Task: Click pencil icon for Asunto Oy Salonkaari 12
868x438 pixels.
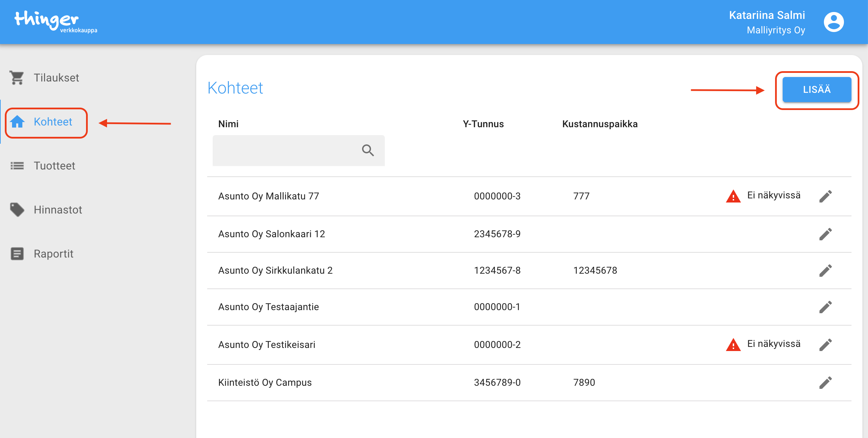Action: 825,234
